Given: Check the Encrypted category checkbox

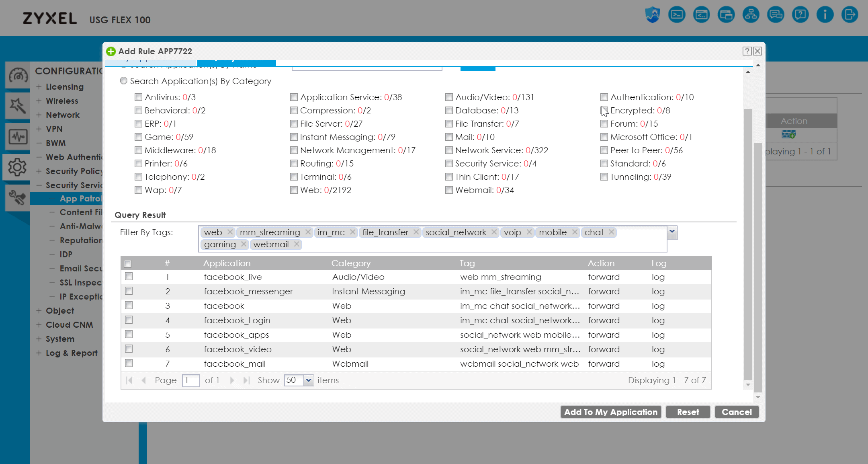Looking at the screenshot, I should tap(604, 111).
